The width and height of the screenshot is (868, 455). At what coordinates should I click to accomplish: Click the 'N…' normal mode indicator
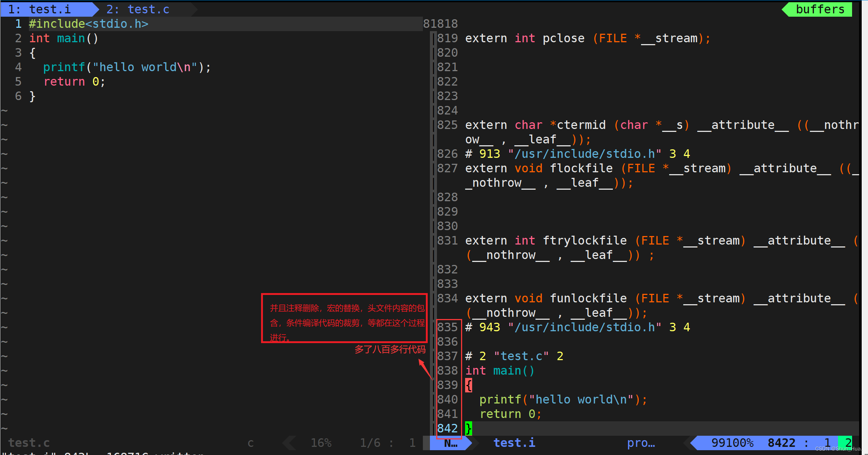[x=451, y=443]
